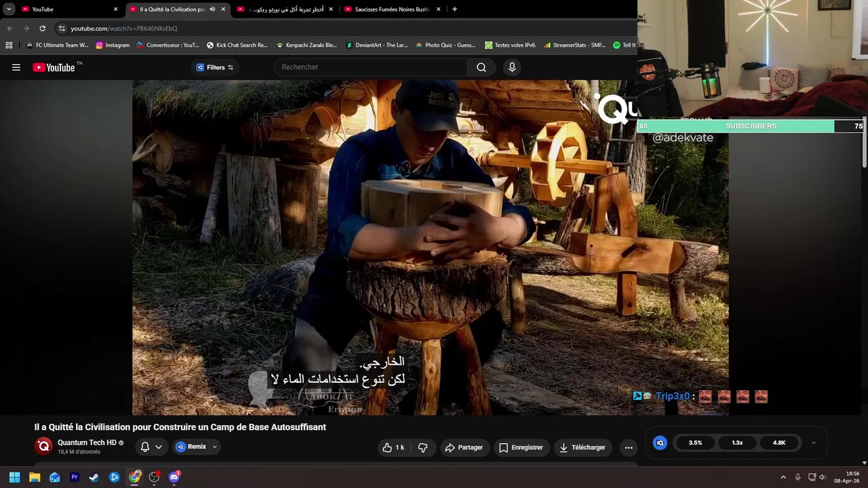Open the tab search dropdown arrow
Viewport: 868px width, 488px height.
(9, 9)
